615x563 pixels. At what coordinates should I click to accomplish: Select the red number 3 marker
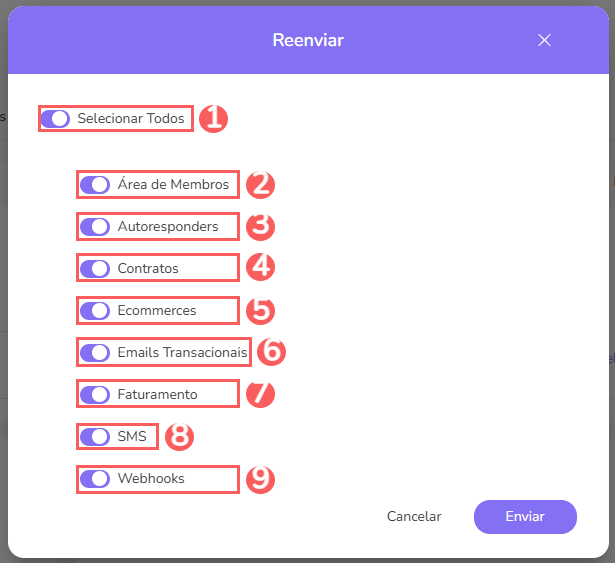pyautogui.click(x=260, y=227)
